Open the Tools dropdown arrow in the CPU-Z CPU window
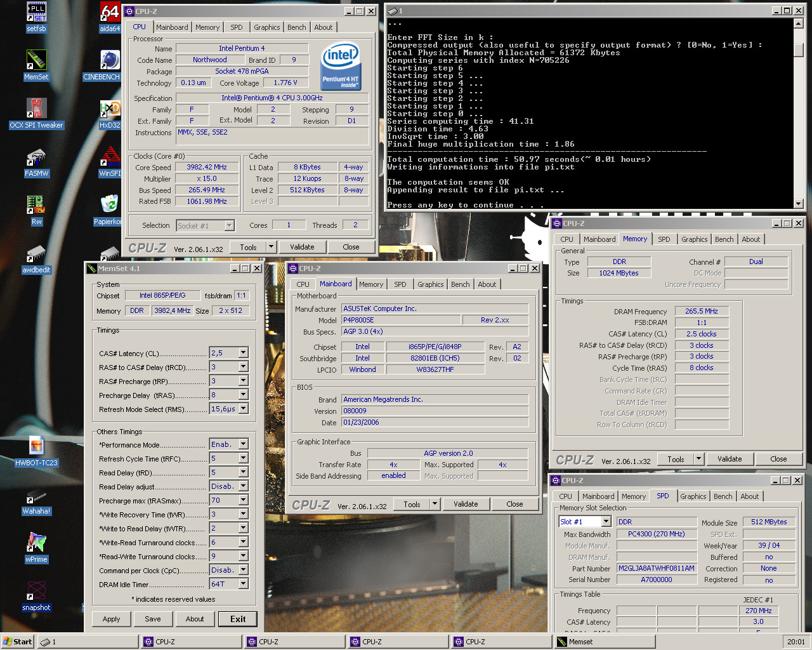This screenshot has height=650, width=812. [x=272, y=247]
